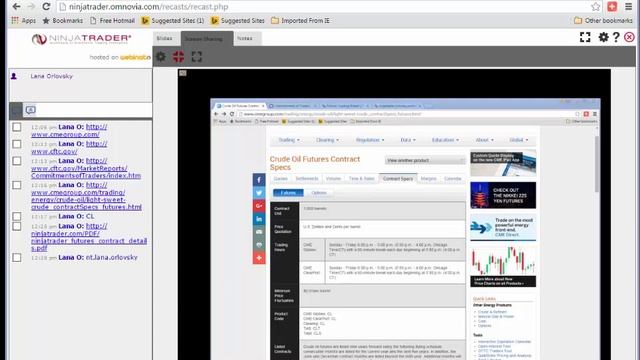Click the print icon under the email share icon
Screen dimensions: 640x360
coord(259,245)
